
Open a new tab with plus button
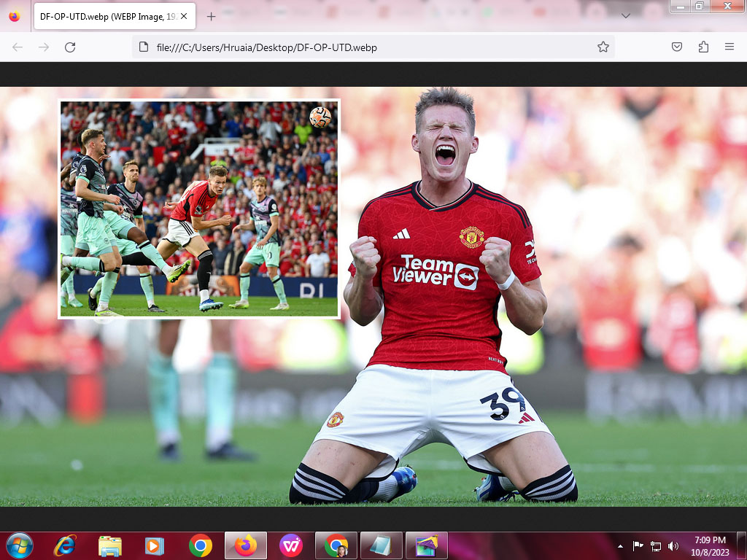211,16
